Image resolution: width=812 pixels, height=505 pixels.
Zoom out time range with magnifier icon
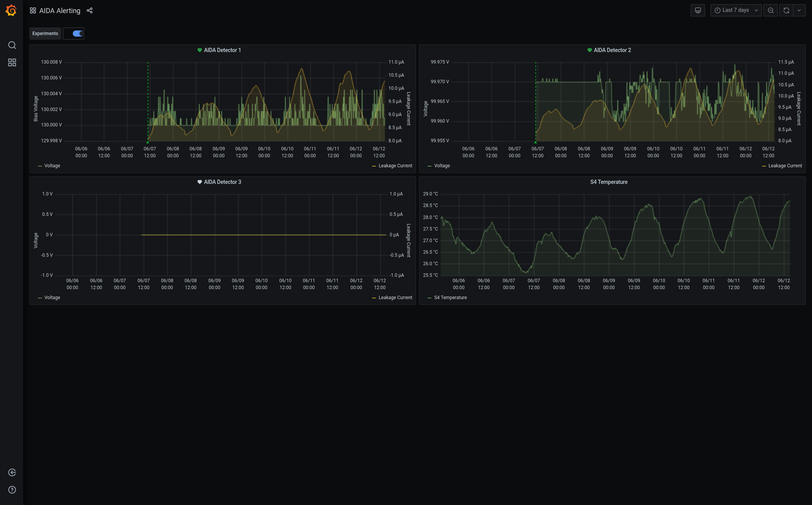tap(770, 10)
